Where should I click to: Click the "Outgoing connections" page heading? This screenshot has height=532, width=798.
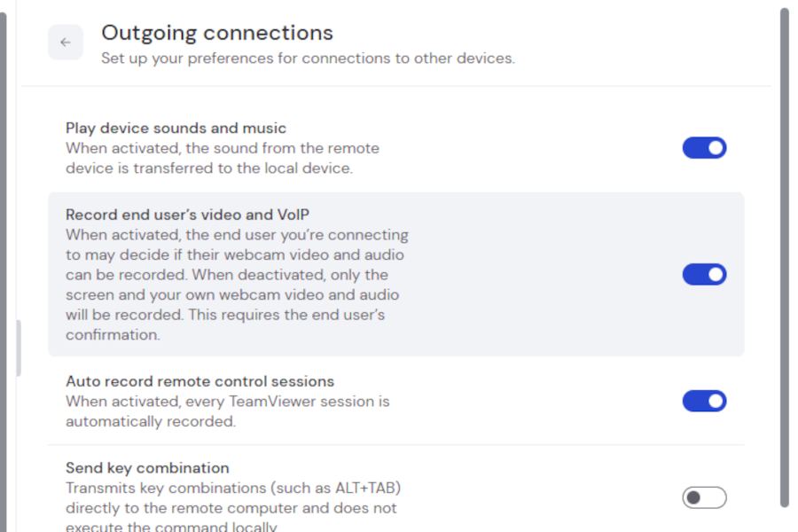click(x=217, y=34)
